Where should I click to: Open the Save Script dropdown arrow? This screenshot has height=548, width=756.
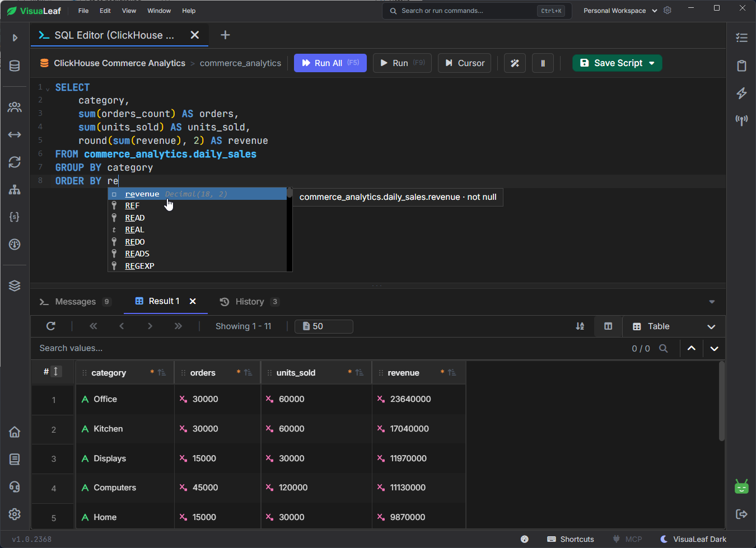652,63
